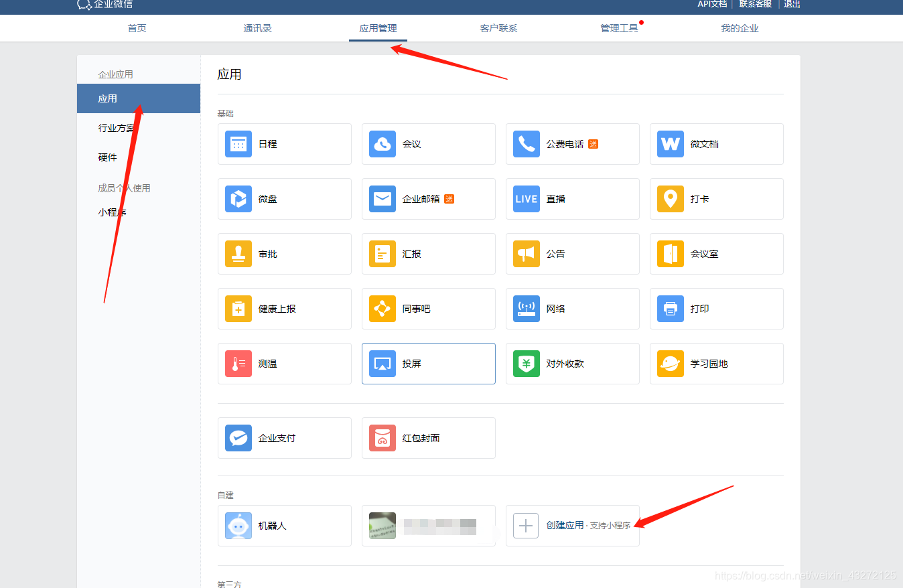Screen dimensions: 903x588
Task: Click the 送 badge beside 公费电话
Action: [x=593, y=144]
